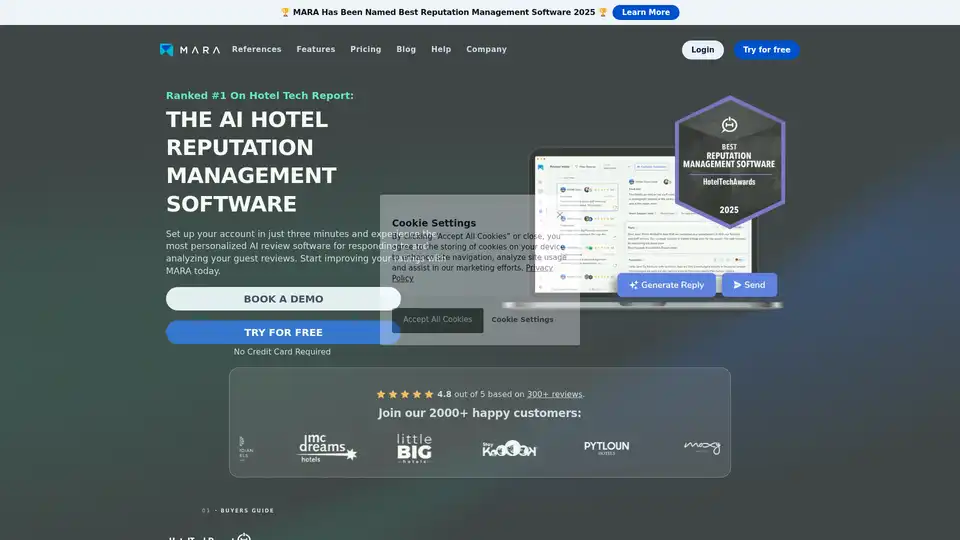The height and width of the screenshot is (540, 960).
Task: Go to the Pricing page
Action: [x=365, y=49]
